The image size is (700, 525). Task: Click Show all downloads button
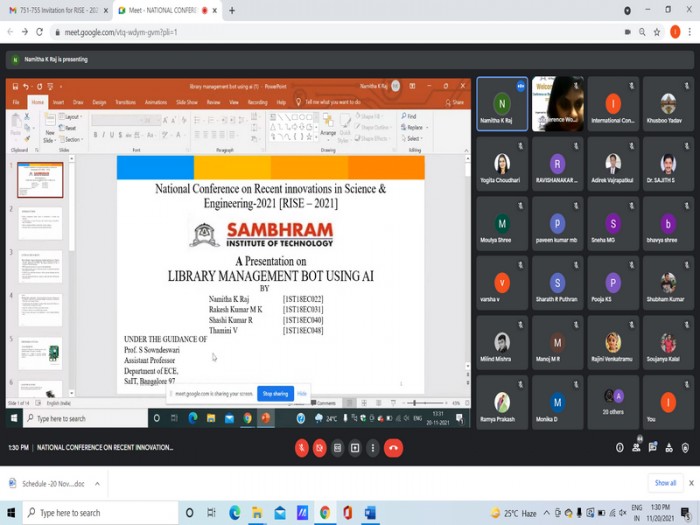click(x=665, y=483)
